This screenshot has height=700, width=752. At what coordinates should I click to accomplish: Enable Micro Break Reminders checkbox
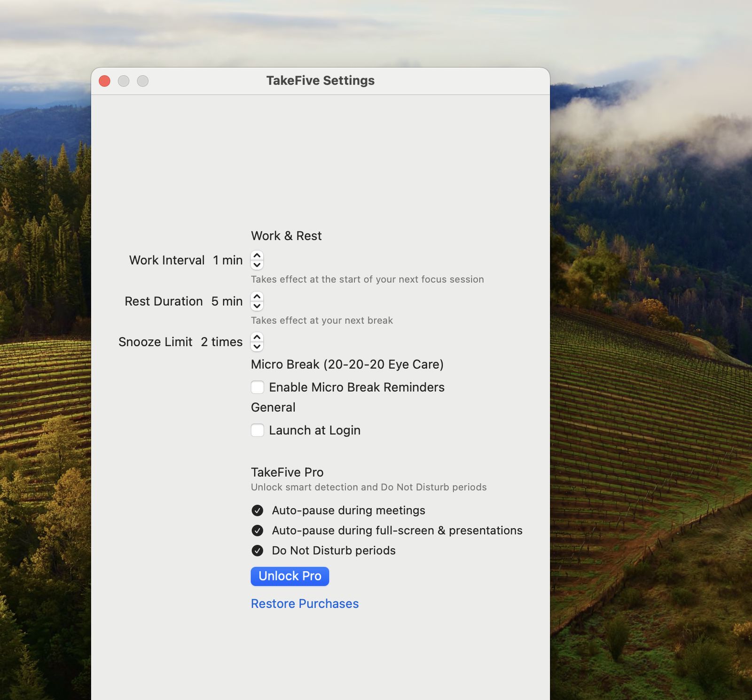258,387
